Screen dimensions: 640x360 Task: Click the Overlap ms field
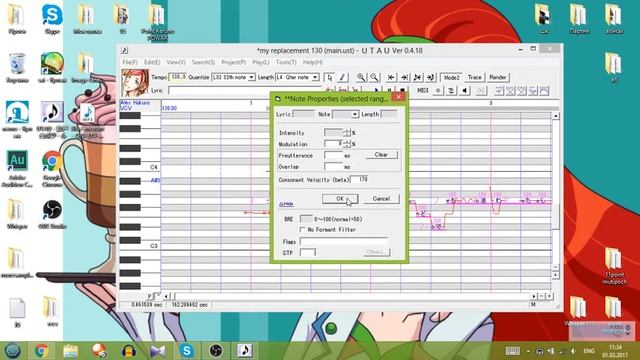click(333, 167)
